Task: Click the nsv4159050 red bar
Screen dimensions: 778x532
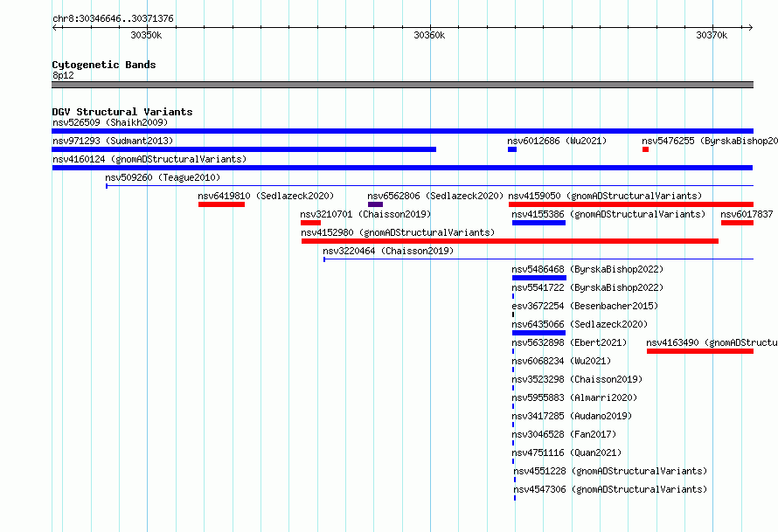Action: coord(630,204)
